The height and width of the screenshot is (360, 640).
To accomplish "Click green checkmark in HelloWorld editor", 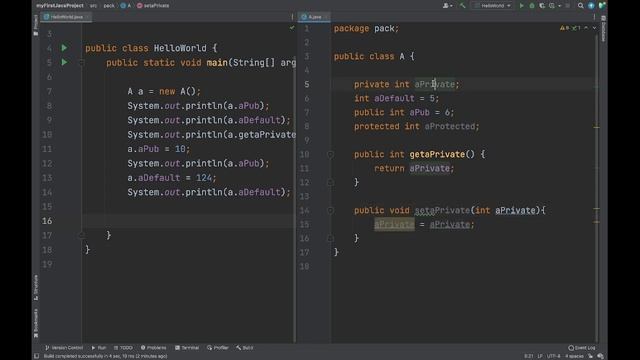I will pos(292,28).
